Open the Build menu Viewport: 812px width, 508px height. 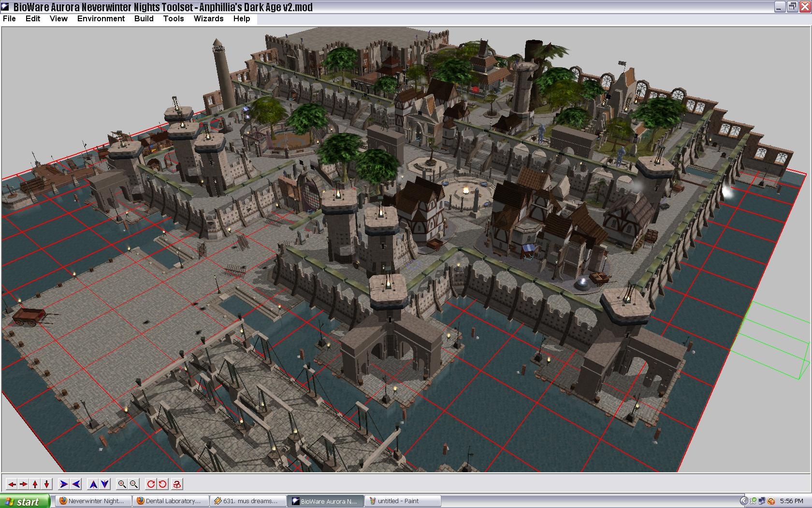pos(144,18)
